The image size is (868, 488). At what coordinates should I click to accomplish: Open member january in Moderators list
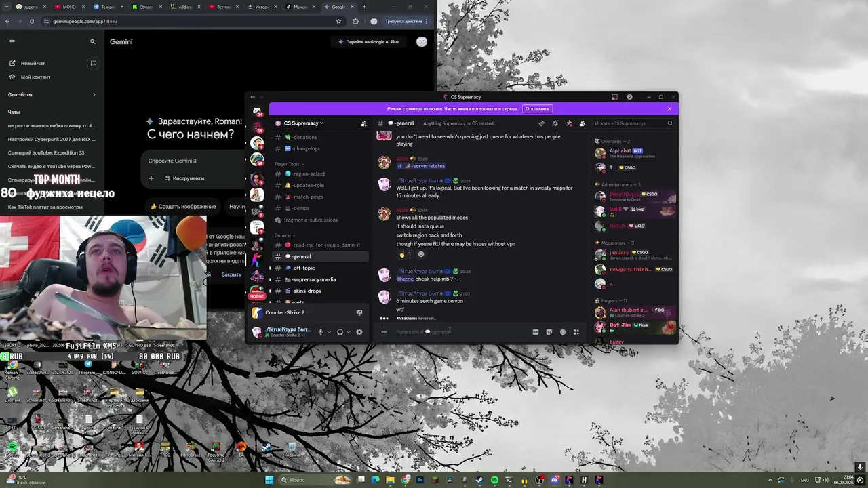[634, 255]
